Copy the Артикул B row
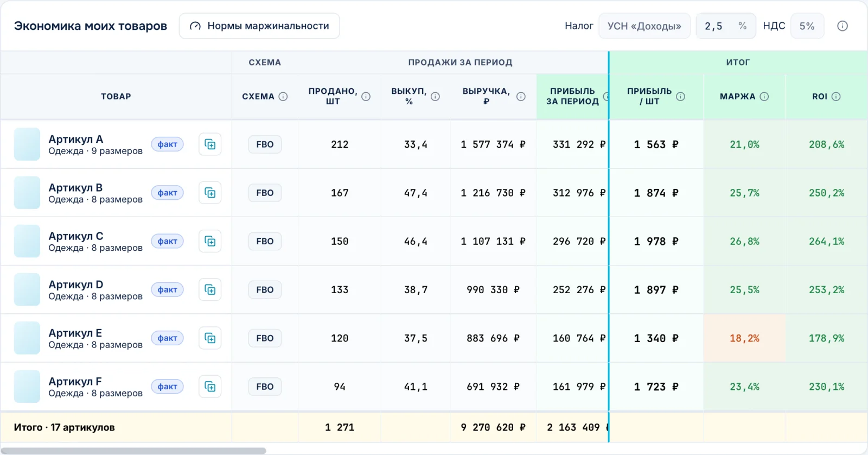Screen dimensions: 868x455 click(x=210, y=193)
